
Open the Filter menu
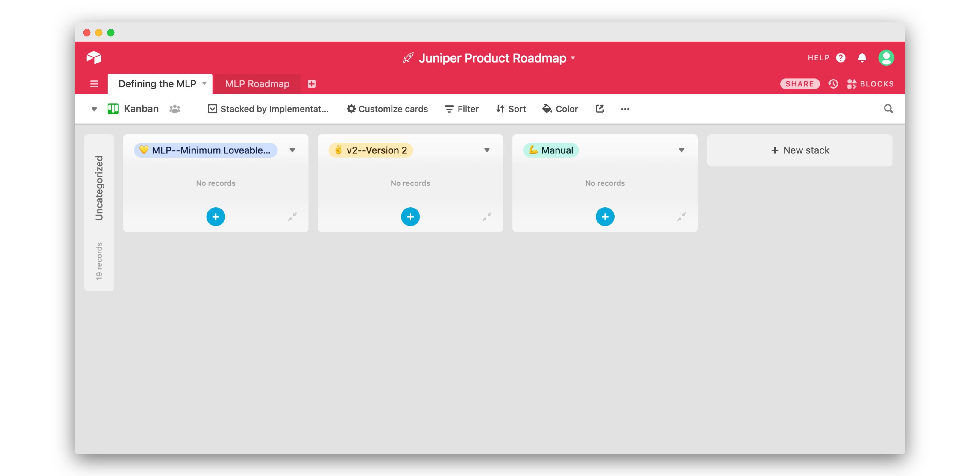pos(462,109)
